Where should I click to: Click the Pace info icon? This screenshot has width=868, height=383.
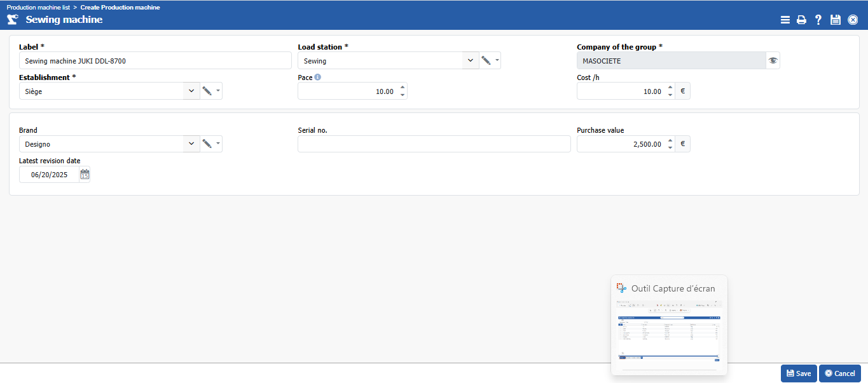coord(318,77)
